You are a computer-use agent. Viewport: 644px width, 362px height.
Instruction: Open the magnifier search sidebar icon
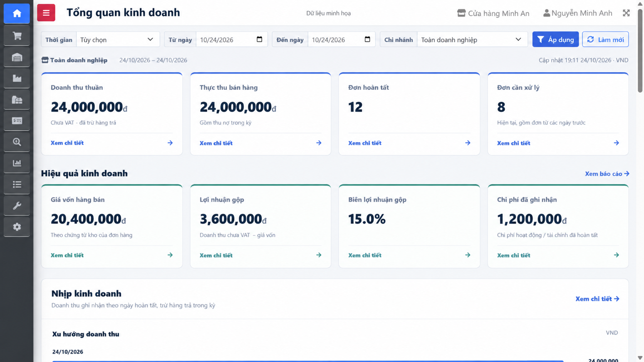coord(17,142)
